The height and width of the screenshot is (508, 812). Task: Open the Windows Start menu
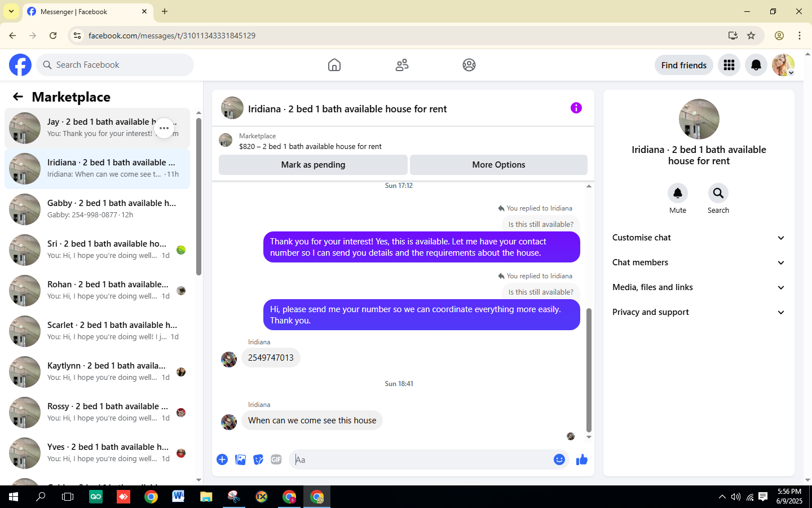14,497
